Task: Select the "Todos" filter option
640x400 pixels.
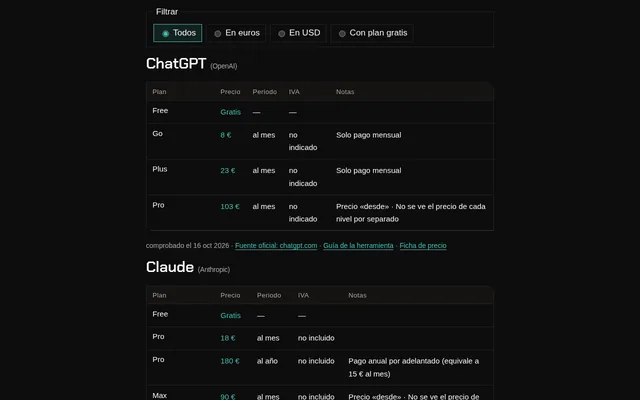Action: [x=178, y=33]
